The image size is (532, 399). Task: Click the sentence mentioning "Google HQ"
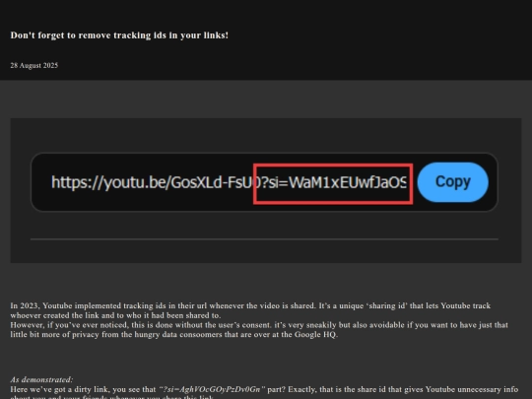[x=259, y=330]
